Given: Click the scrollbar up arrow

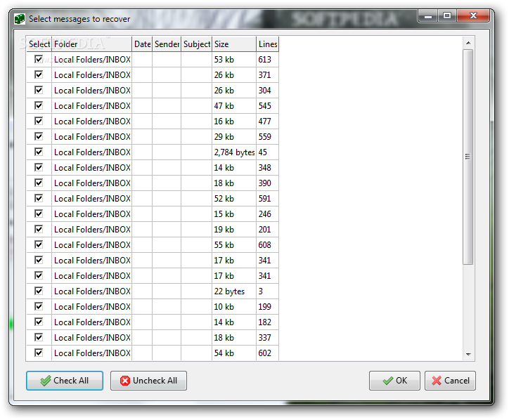Looking at the screenshot, I should [x=468, y=43].
